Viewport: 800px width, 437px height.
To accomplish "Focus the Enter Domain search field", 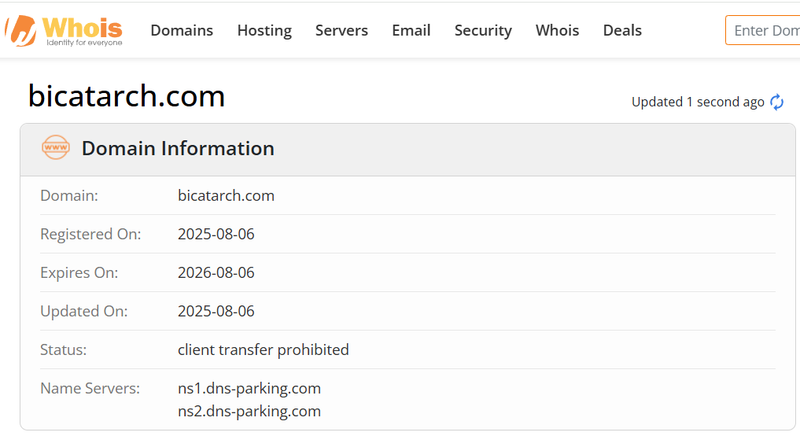I will [763, 31].
